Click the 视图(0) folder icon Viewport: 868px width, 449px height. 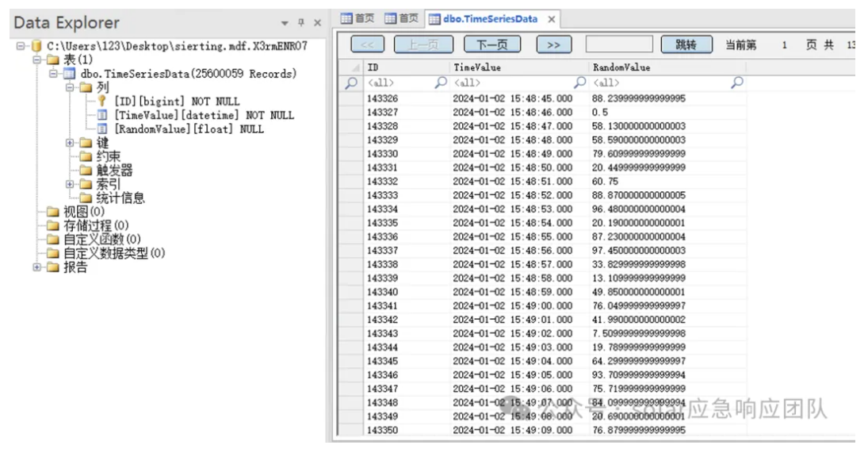(53, 212)
